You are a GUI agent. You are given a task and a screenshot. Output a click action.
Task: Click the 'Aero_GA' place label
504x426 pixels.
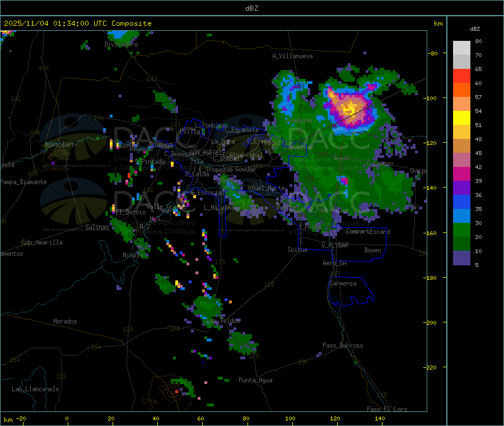(335, 263)
